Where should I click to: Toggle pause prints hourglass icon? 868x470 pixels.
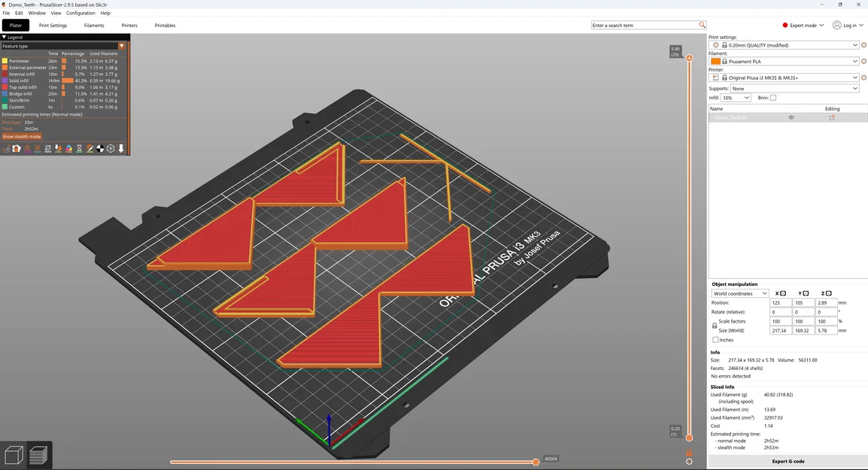pos(79,148)
